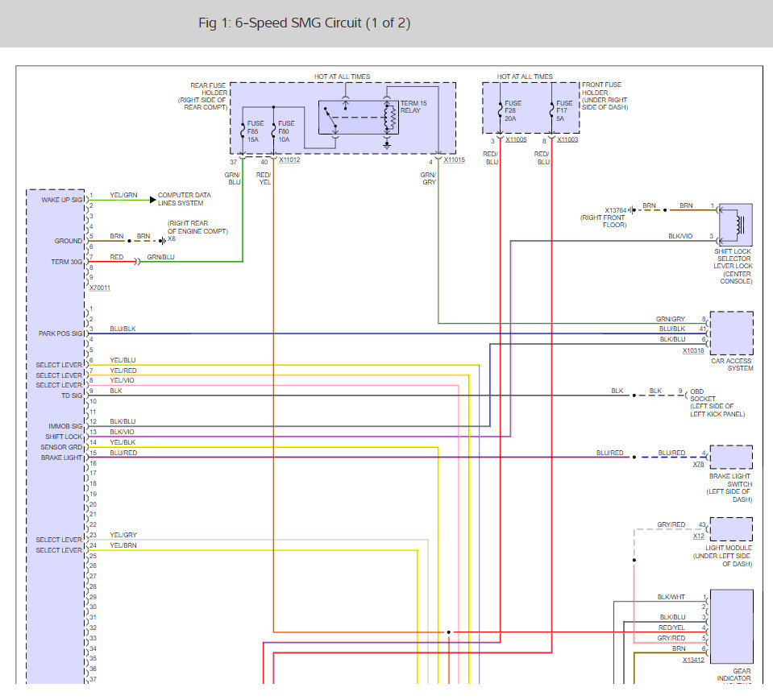Click the X6 ground symbol
Image resolution: width=773 pixels, height=700 pixels.
(x=162, y=240)
